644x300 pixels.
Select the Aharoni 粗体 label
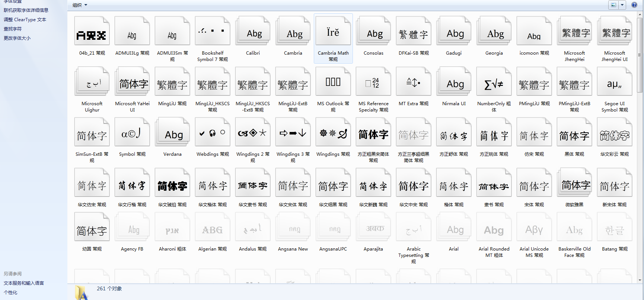click(172, 249)
